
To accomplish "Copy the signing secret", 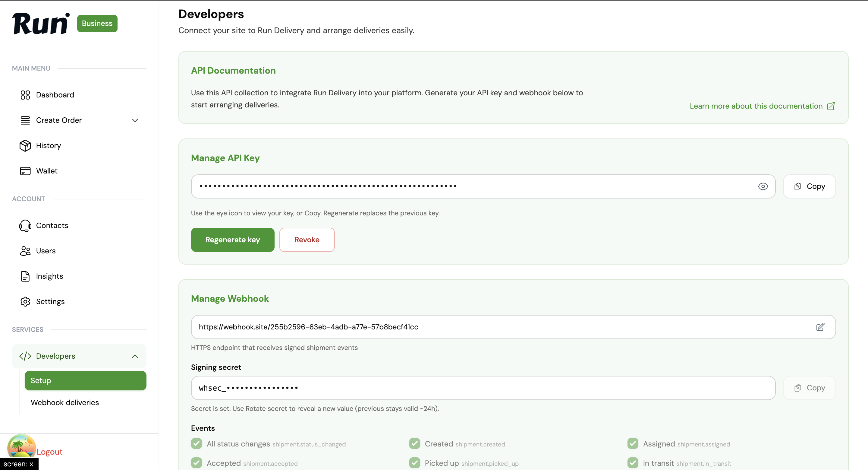I will [809, 388].
